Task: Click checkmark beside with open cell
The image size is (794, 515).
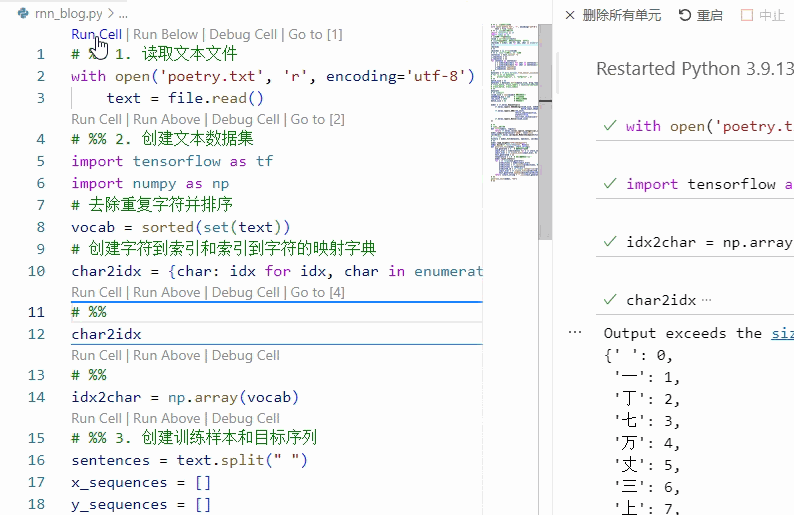Action: tap(610, 126)
